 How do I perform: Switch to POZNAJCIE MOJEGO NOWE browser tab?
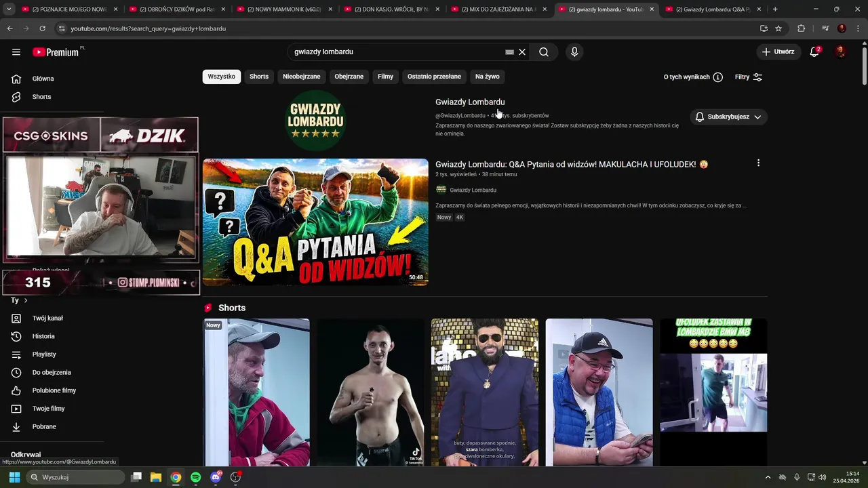pyautogui.click(x=70, y=9)
